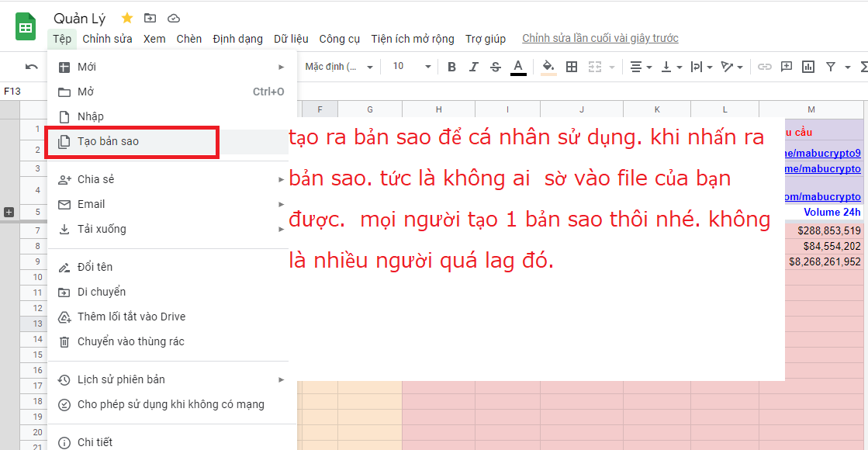The height and width of the screenshot is (450, 868).
Task: Select Cho phép sử dụng khi không có mạng
Action: [x=172, y=405]
